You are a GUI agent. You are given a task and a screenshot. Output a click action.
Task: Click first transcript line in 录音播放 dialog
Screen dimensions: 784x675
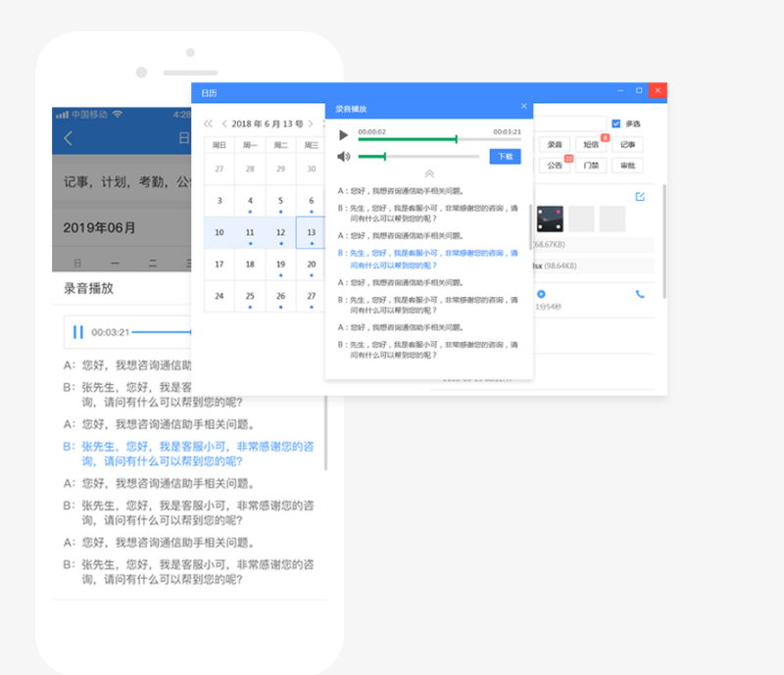[x=401, y=191]
